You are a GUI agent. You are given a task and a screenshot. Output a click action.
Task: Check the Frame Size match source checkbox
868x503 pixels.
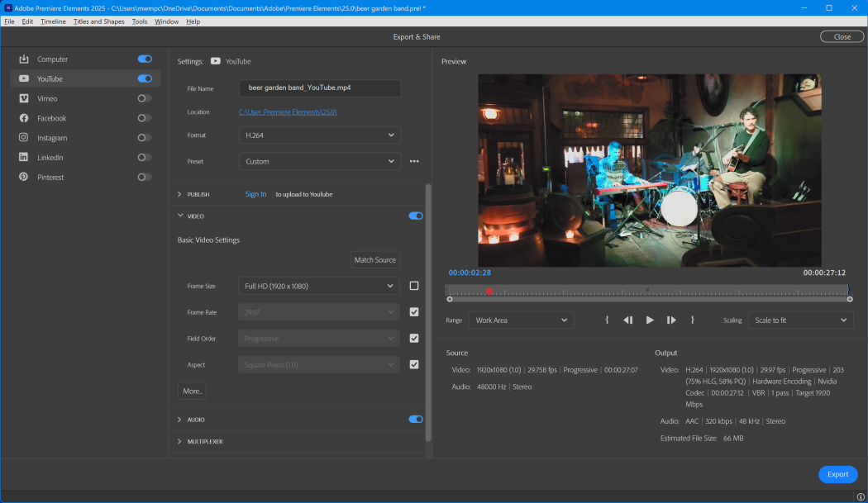(x=414, y=286)
